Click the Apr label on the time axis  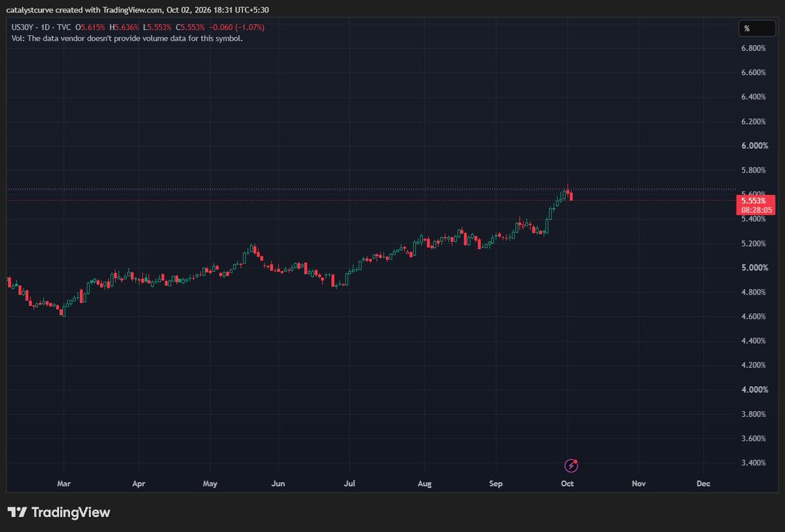pyautogui.click(x=138, y=484)
